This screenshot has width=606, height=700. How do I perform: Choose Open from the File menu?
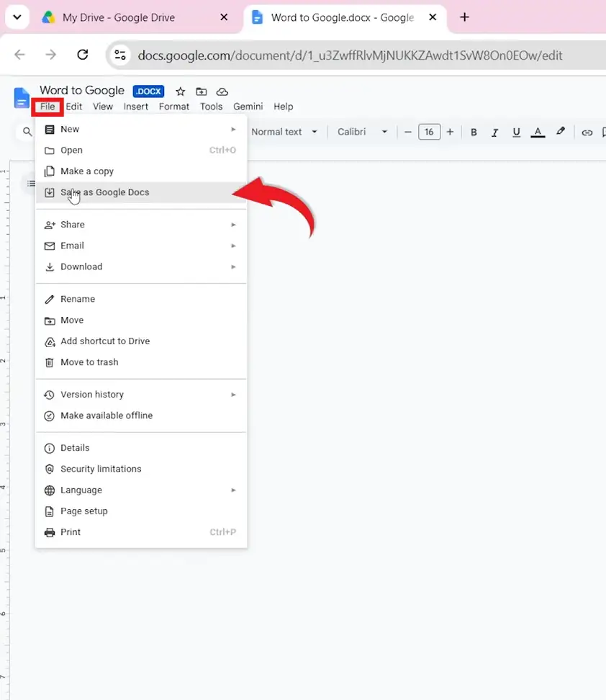coord(141,150)
